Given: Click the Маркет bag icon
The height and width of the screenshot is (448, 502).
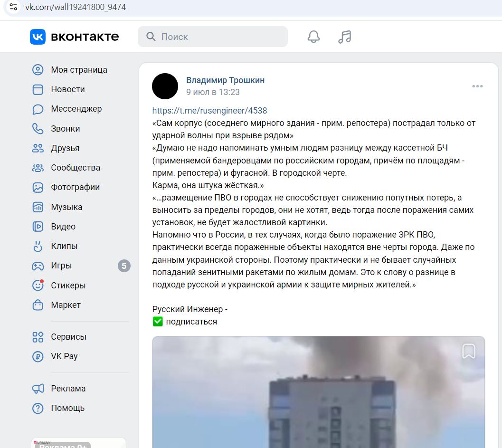Looking at the screenshot, I should coord(38,305).
